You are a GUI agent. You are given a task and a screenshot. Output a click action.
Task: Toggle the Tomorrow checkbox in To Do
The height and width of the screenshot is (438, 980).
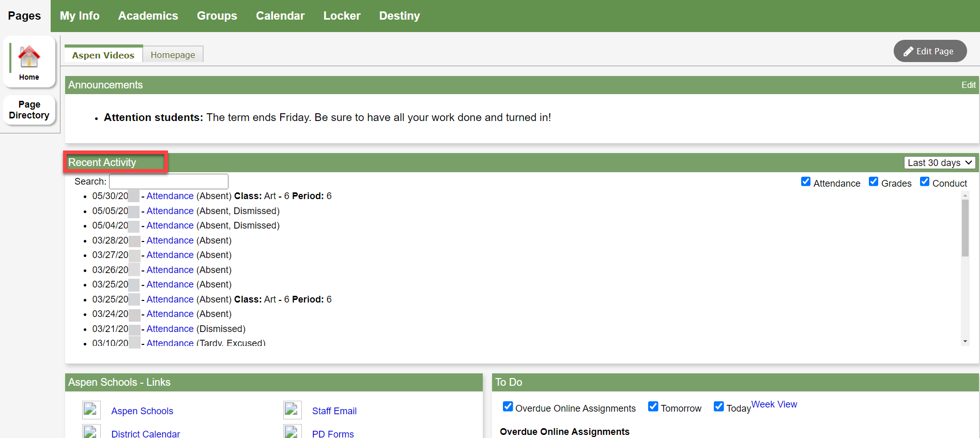pos(653,406)
